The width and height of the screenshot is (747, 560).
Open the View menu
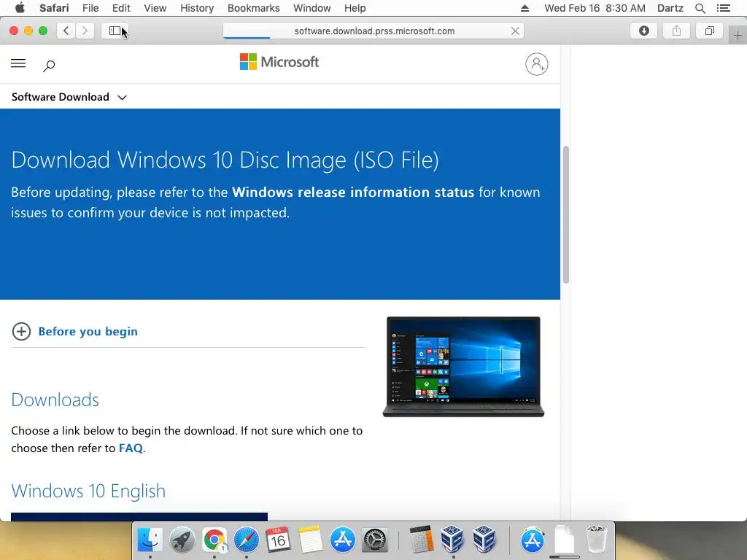click(x=155, y=8)
